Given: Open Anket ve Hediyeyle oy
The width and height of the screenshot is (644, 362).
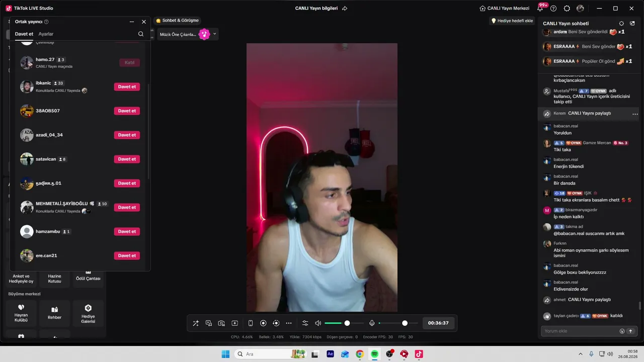Looking at the screenshot, I should (x=21, y=278).
